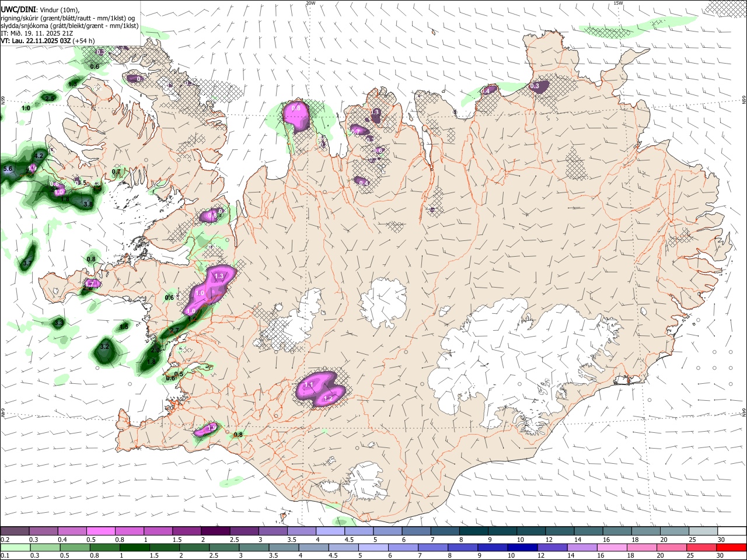747x560 pixels.
Task: Click the royal blue 9 mm rain swatch
Action: pyautogui.click(x=493, y=548)
